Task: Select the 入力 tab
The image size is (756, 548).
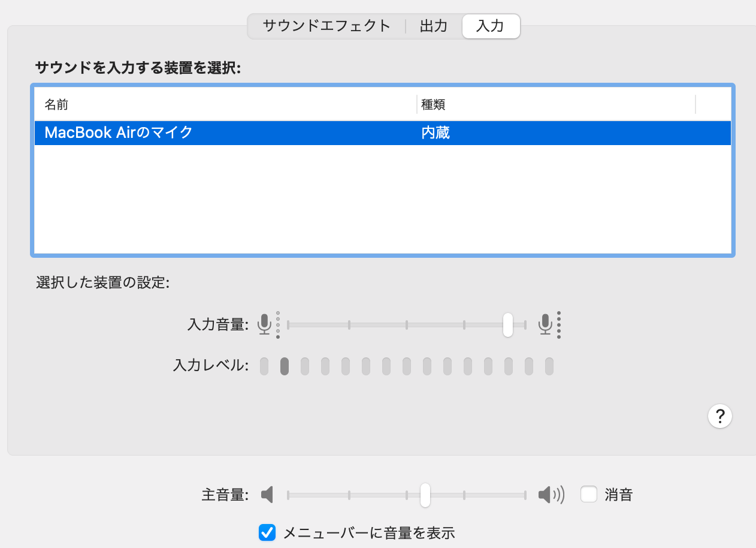Action: [491, 26]
